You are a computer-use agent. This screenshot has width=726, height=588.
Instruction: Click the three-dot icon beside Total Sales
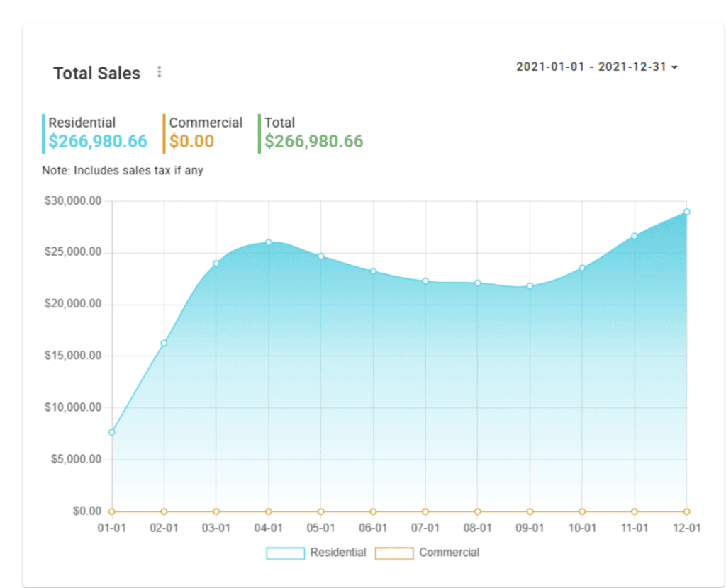pyautogui.click(x=160, y=72)
